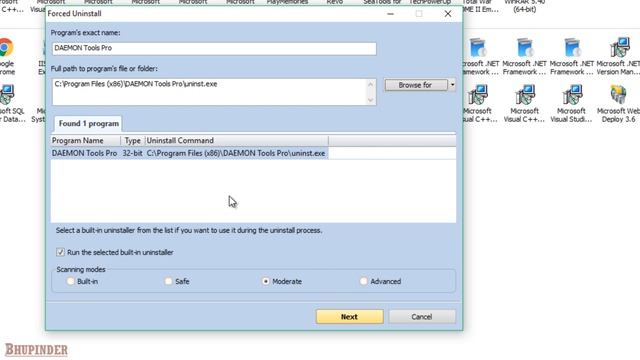640x360 pixels.
Task: Open Google Chrome icon in background list
Action: point(6,47)
